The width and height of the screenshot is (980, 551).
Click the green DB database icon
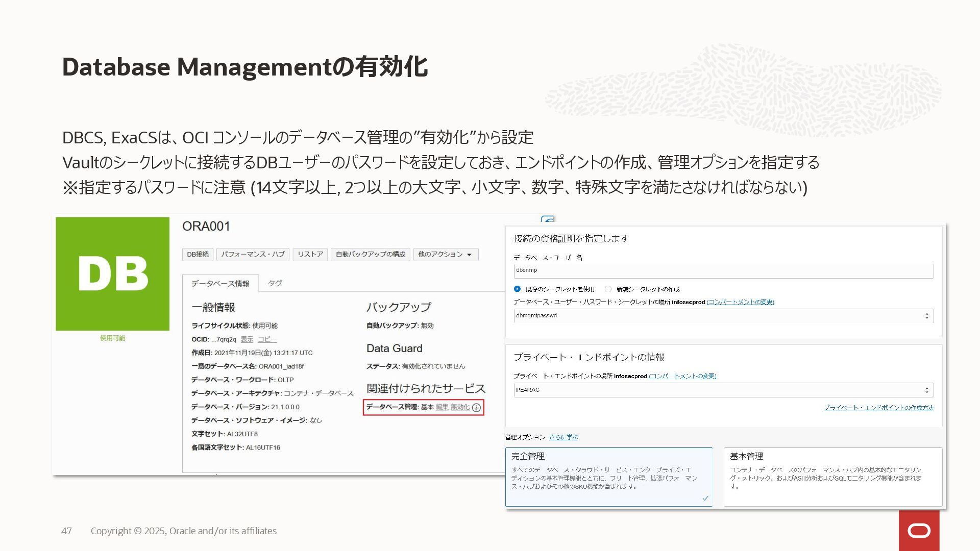112,273
